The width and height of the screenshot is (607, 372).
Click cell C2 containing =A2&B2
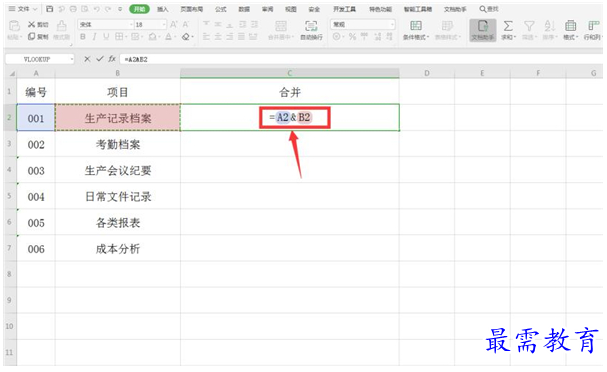click(290, 117)
